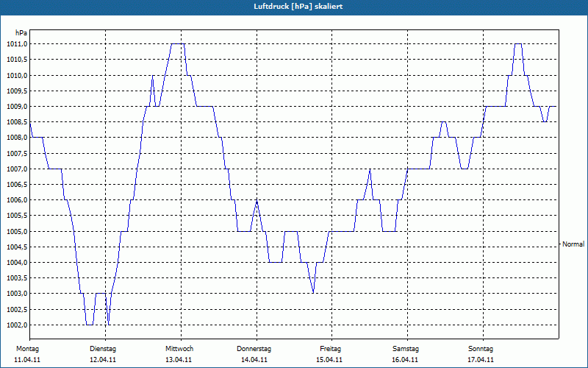Click the date 14.04.11
The width and height of the screenshot is (588, 368).
[x=254, y=360]
